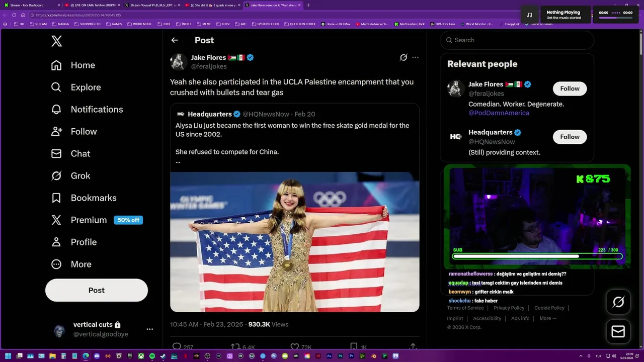Open Headquarters quoted post author name
This screenshot has height=362, width=644.
[210, 114]
